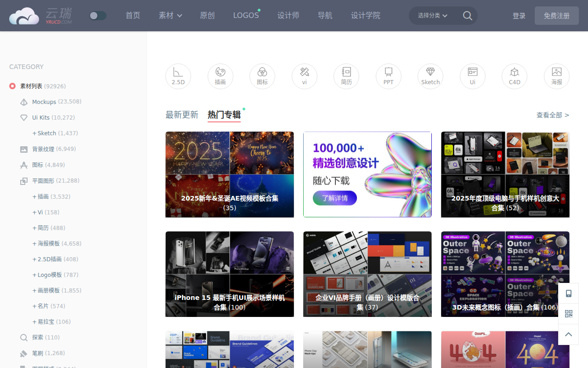The image size is (588, 368).
Task: Open the 原创 navigation item
Action: [x=208, y=16]
